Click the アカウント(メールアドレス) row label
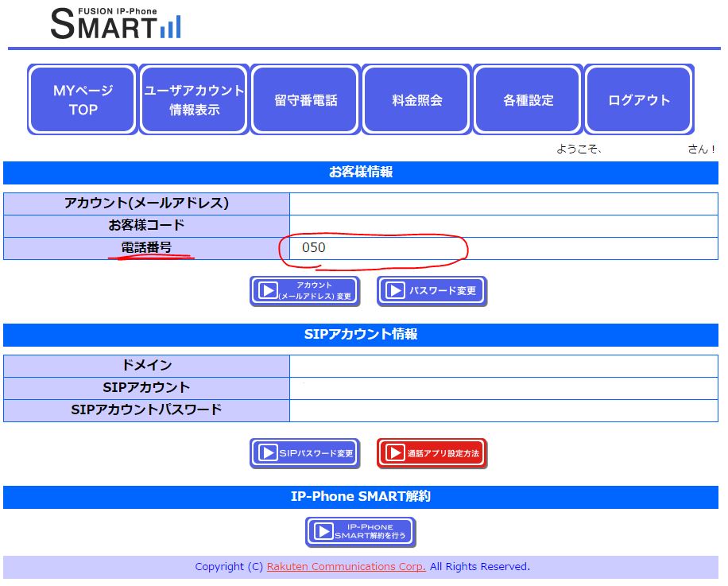This screenshot has width=728, height=586. click(x=146, y=204)
